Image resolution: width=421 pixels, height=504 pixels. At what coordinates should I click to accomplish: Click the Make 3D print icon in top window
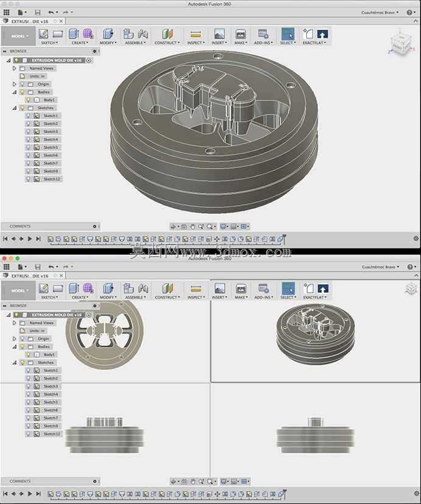click(241, 34)
